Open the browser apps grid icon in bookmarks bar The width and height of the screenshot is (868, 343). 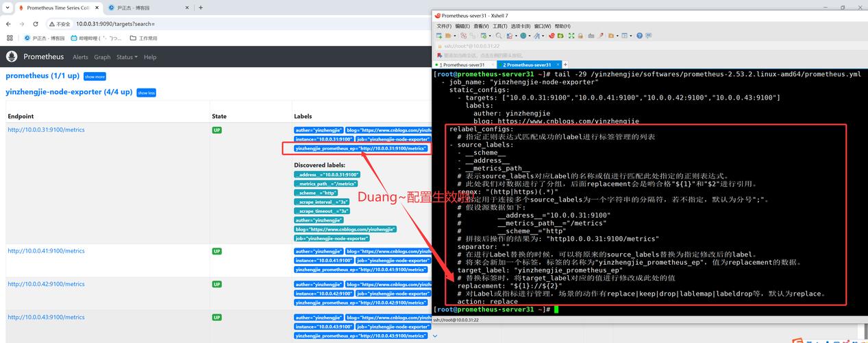pyautogui.click(x=10, y=38)
